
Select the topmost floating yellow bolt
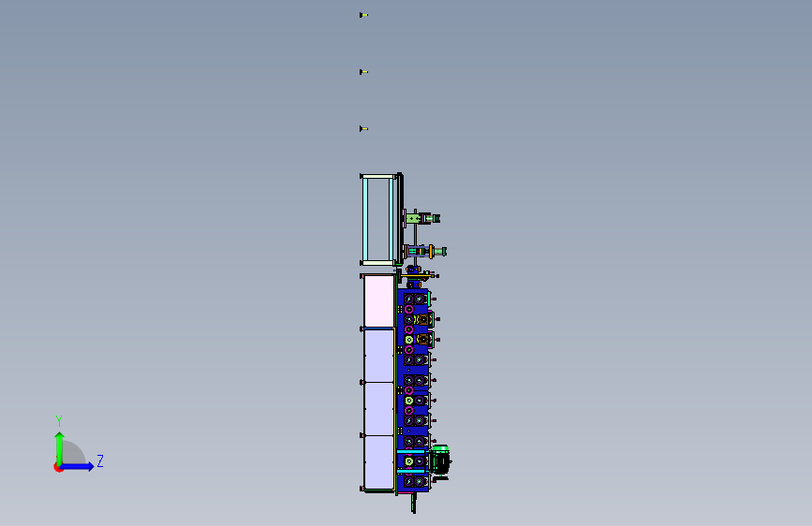click(363, 15)
